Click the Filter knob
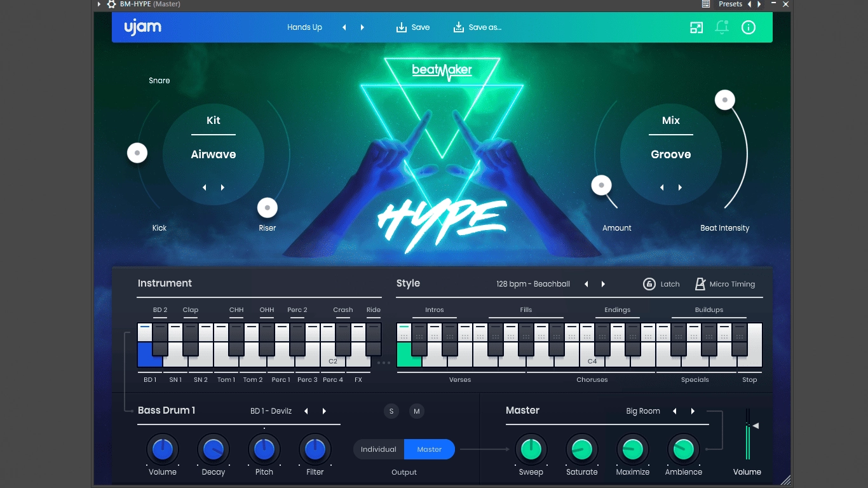868x488 pixels. (x=315, y=449)
